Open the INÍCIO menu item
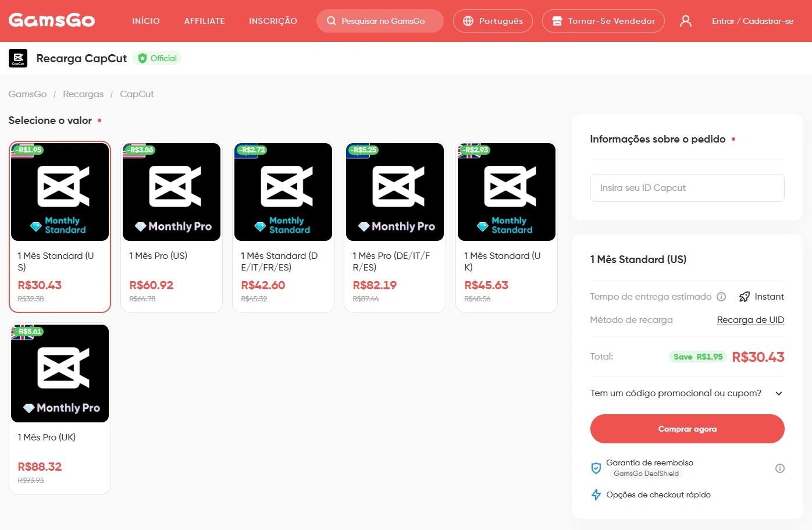The image size is (812, 530). 146,21
